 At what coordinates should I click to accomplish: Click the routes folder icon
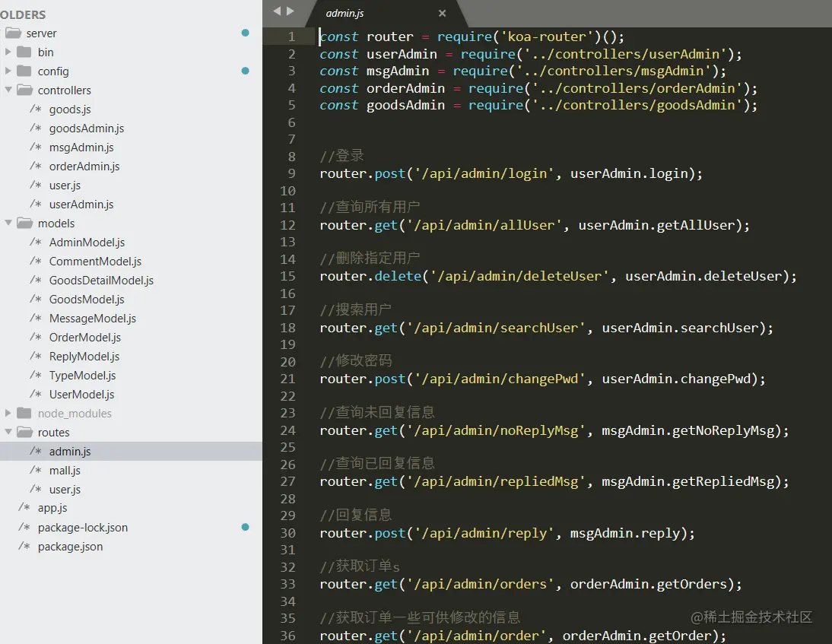pos(24,432)
